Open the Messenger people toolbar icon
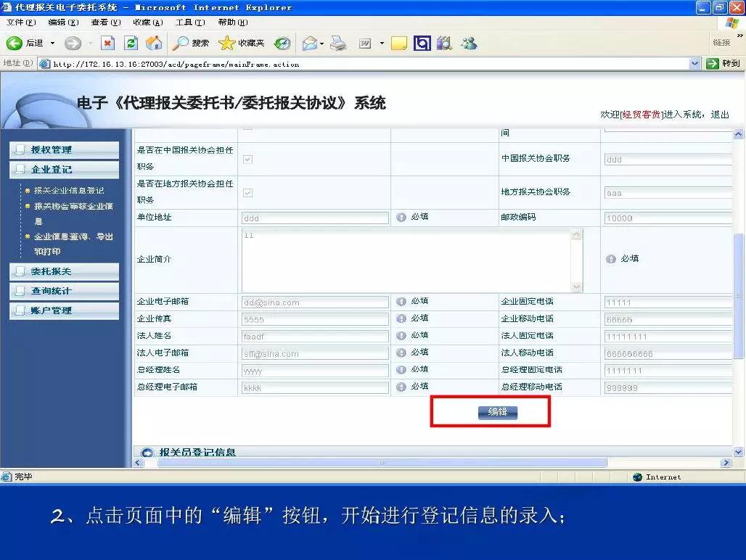 pyautogui.click(x=469, y=44)
